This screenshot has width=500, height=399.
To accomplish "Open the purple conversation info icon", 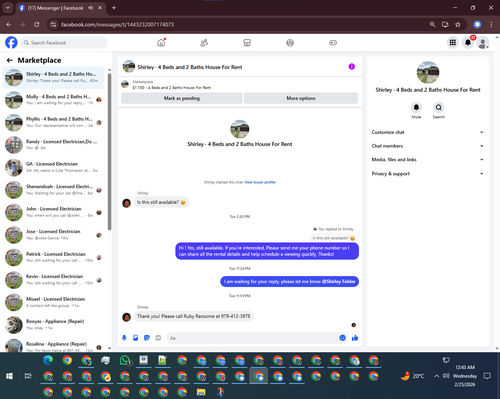I will [352, 67].
